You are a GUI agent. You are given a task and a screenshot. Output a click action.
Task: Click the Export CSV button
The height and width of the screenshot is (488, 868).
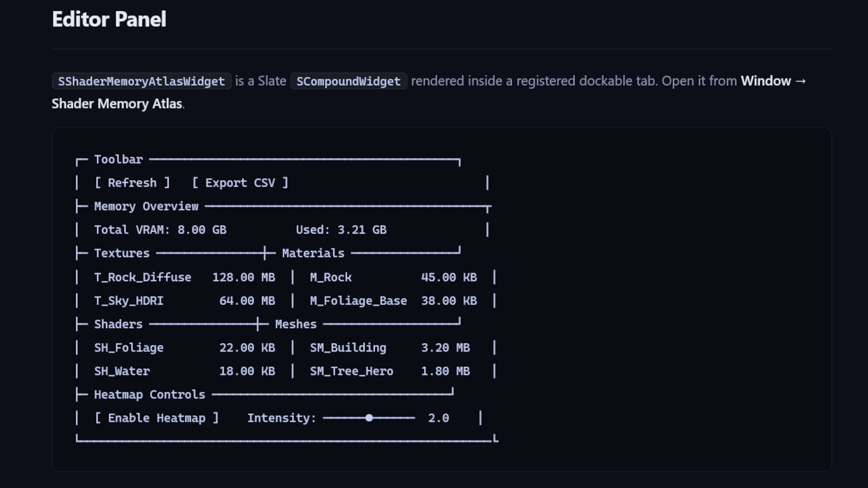pos(240,183)
